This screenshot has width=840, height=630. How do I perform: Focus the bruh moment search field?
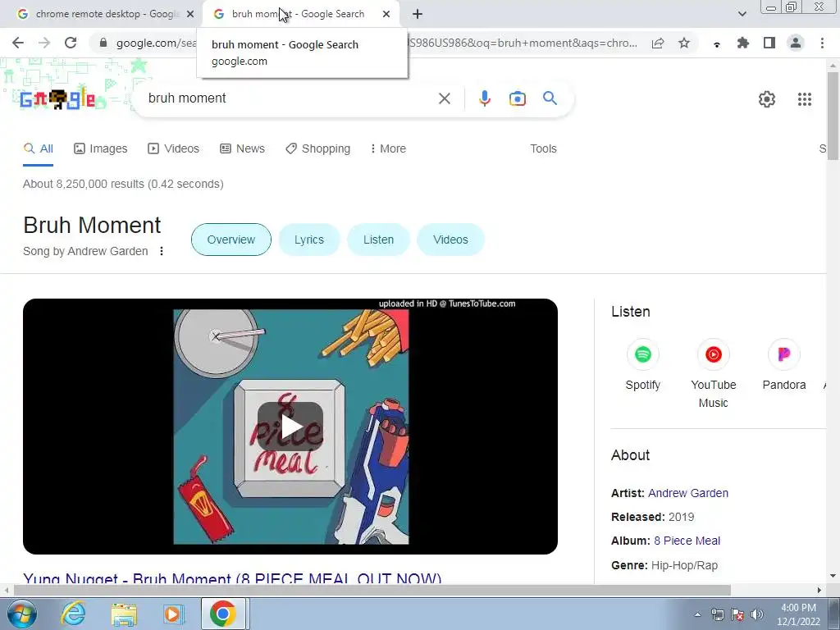click(x=290, y=98)
